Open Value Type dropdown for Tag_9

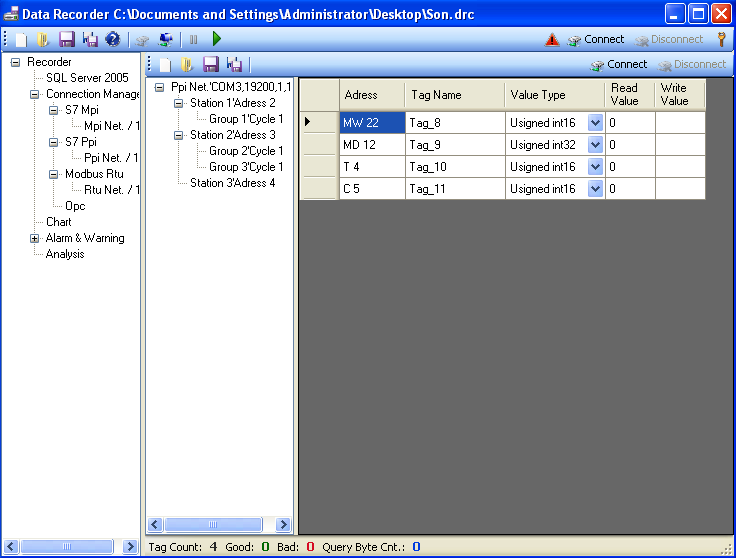click(595, 145)
